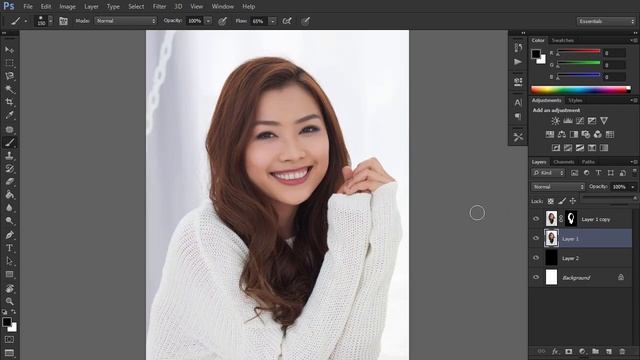The width and height of the screenshot is (640, 360).
Task: Open the brush Opacity slider arrow
Action: (208, 21)
